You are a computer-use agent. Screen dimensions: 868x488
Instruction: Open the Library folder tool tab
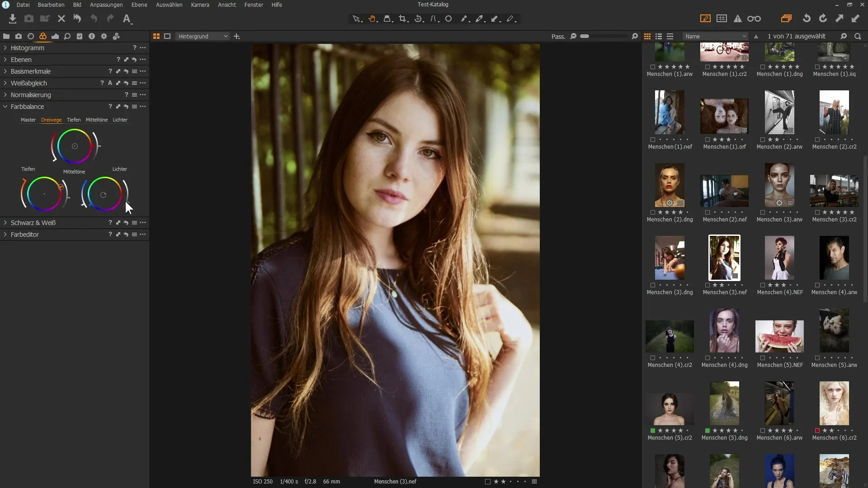(6, 36)
